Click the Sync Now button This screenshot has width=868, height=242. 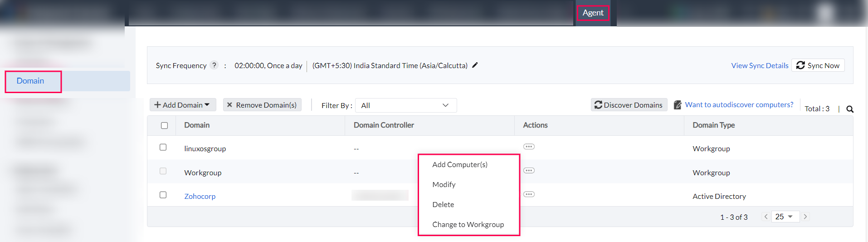click(818, 65)
